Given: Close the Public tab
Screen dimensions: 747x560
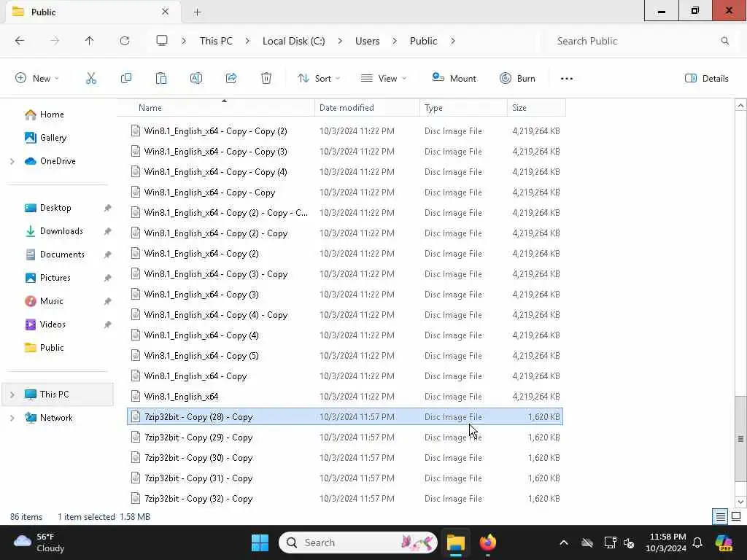Looking at the screenshot, I should 166,12.
